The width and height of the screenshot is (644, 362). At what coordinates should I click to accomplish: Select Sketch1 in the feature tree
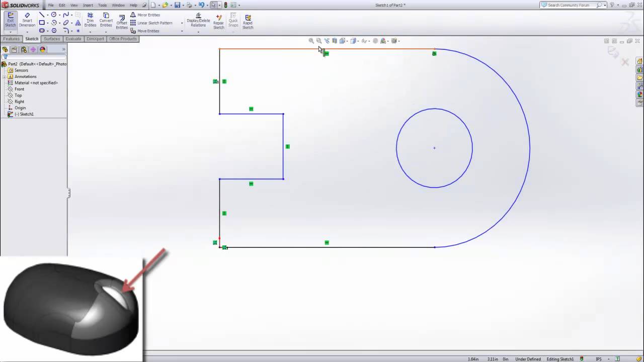(x=26, y=114)
